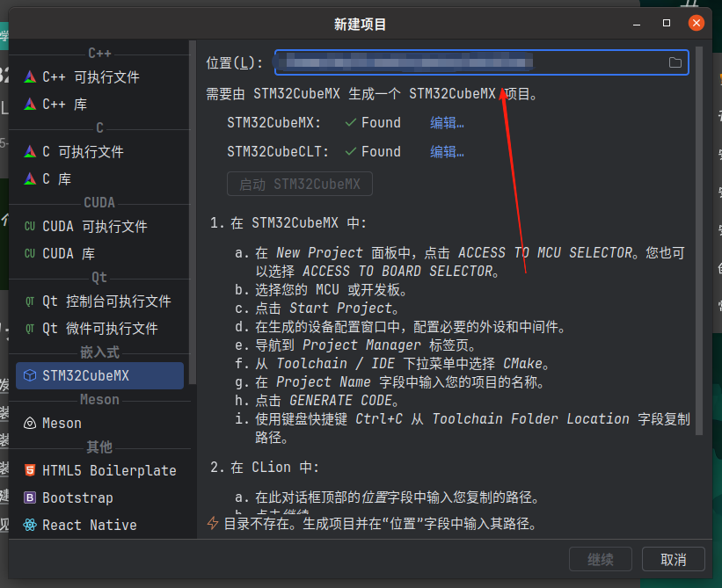Maximize the 新建项目 dialog window
Image resolution: width=722 pixels, height=588 pixels.
point(667,23)
